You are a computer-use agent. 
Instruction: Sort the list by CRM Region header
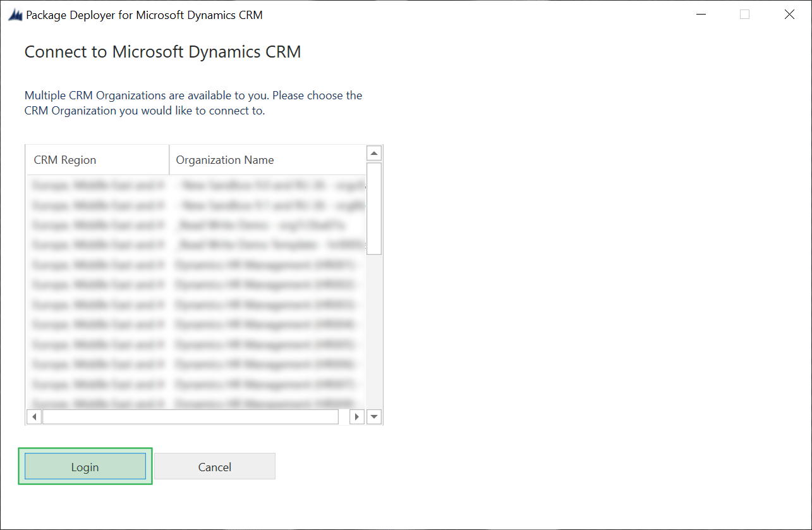point(64,159)
